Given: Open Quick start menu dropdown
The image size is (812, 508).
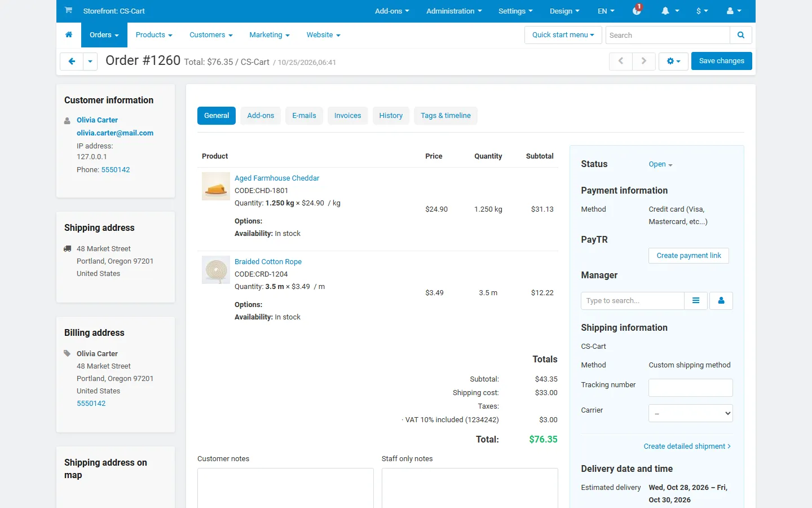Looking at the screenshot, I should click(563, 35).
